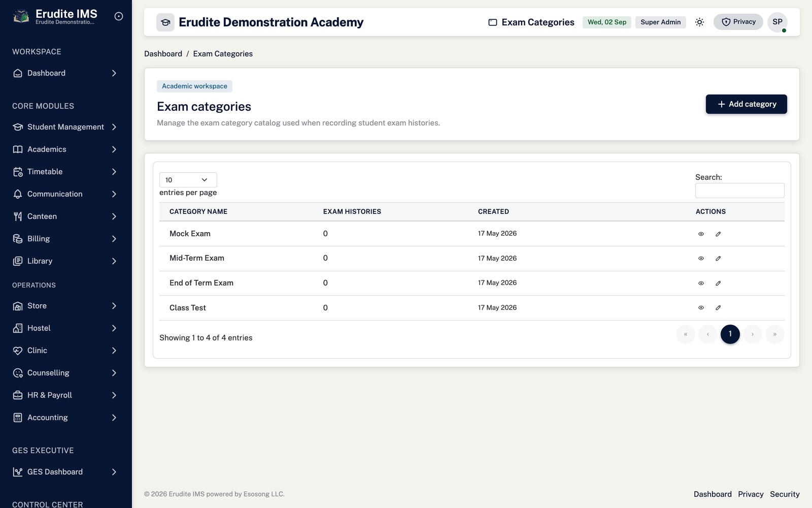Open the SP user avatar menu
This screenshot has height=508, width=812.
pyautogui.click(x=777, y=22)
